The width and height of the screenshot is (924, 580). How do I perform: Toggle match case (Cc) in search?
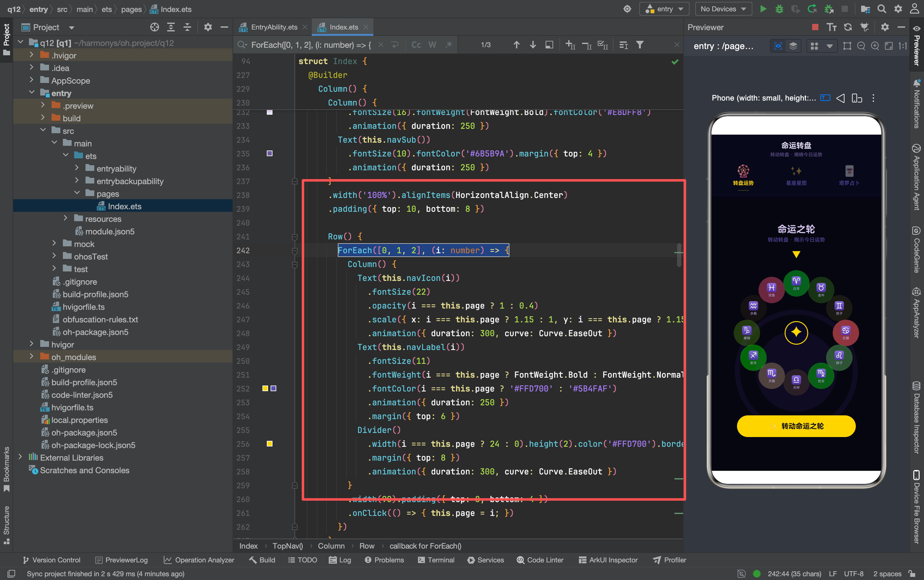point(416,45)
